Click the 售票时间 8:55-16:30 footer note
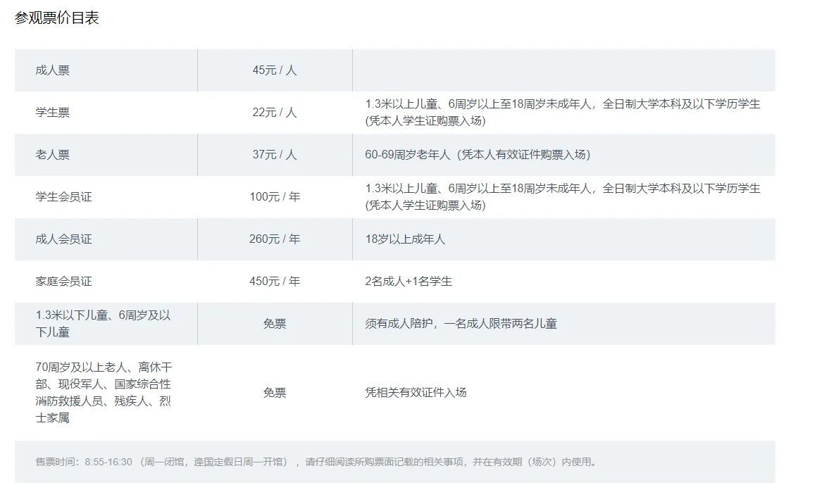Viewport: 822px width, 504px height. (317, 462)
